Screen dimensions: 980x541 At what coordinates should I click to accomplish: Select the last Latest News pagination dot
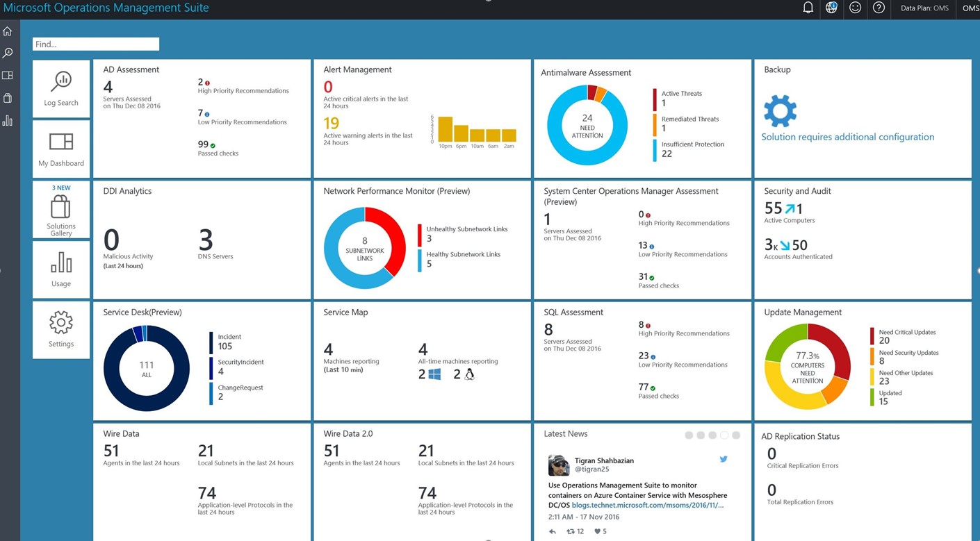tap(736, 435)
